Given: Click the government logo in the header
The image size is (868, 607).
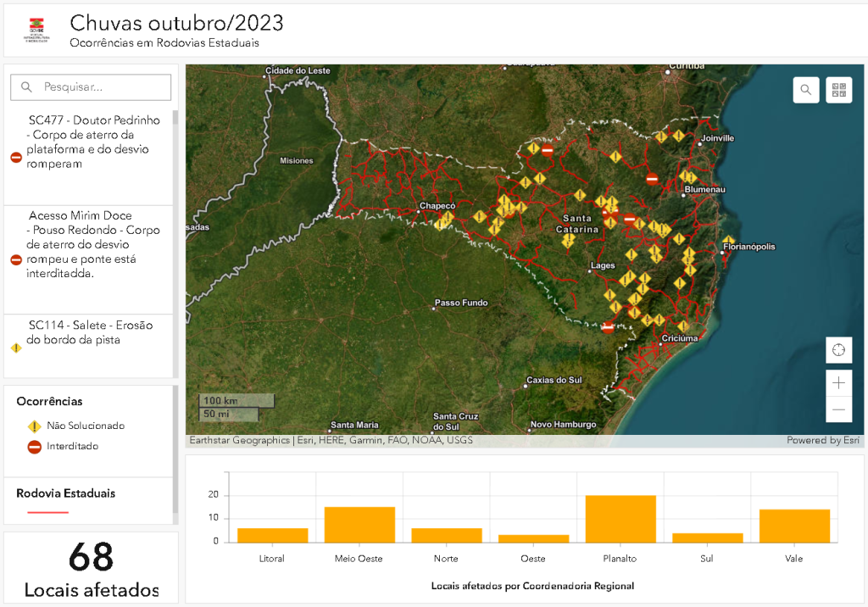Looking at the screenshot, I should tap(36, 30).
